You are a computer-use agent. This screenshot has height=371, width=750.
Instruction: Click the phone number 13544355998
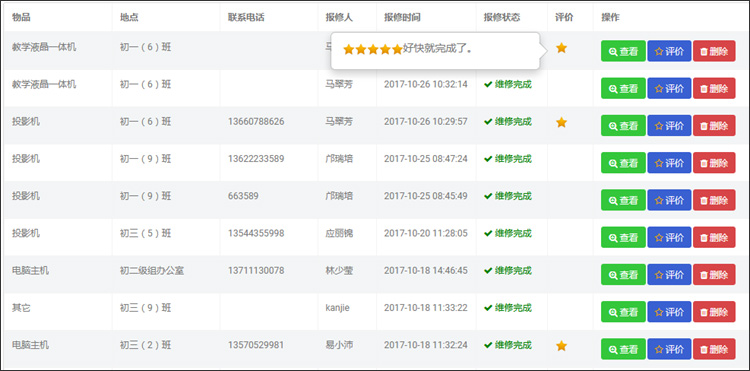point(256,233)
